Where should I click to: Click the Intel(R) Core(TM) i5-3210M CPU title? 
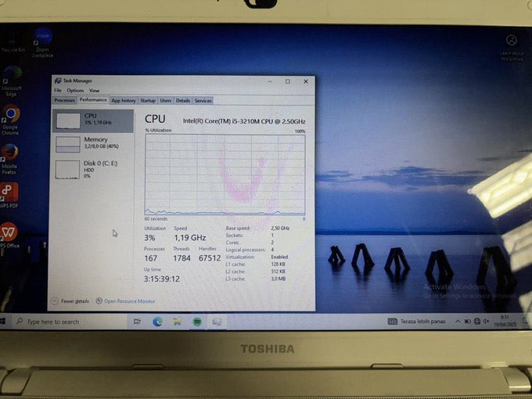(244, 121)
